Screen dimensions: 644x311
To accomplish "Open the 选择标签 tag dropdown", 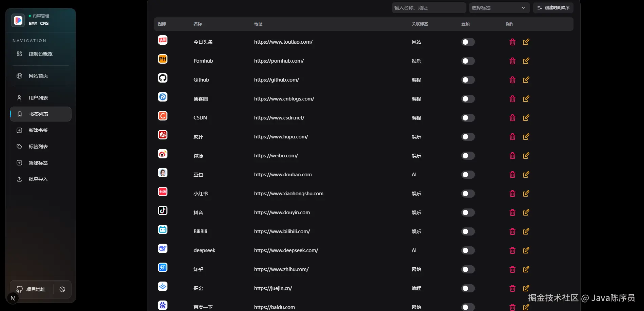I will [499, 8].
